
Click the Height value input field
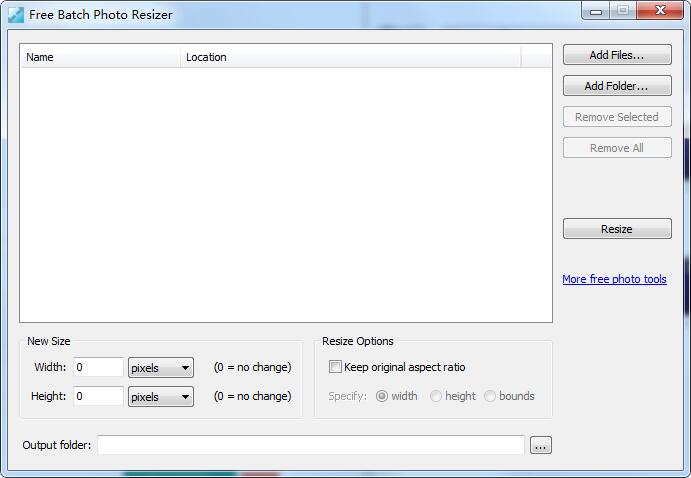tap(98, 396)
